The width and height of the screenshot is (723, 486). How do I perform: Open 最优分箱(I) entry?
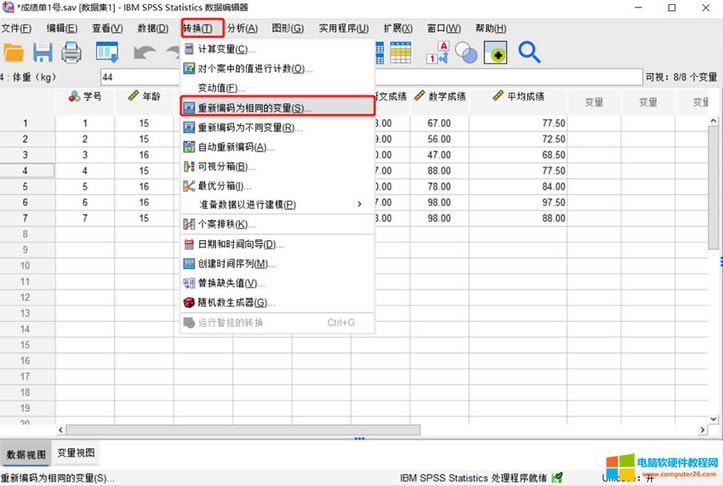click(x=277, y=186)
